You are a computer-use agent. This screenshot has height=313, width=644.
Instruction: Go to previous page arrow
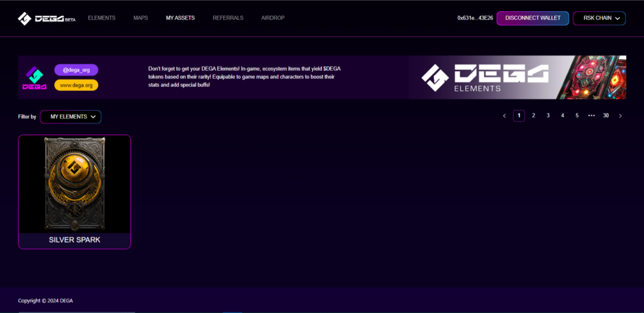coord(504,116)
